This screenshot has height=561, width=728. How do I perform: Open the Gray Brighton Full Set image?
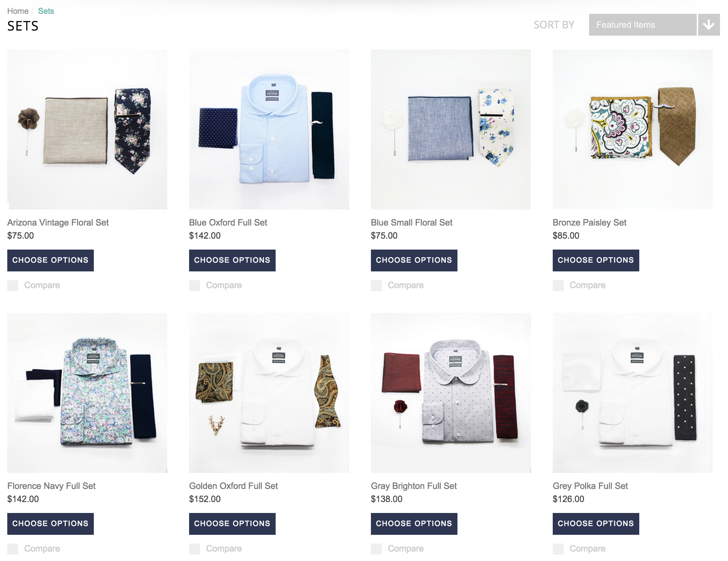[451, 393]
